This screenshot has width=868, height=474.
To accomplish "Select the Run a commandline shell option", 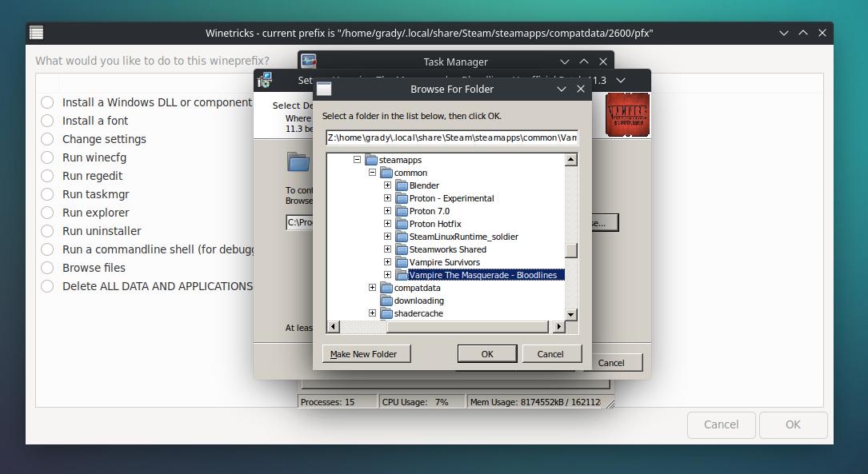I will 48,249.
